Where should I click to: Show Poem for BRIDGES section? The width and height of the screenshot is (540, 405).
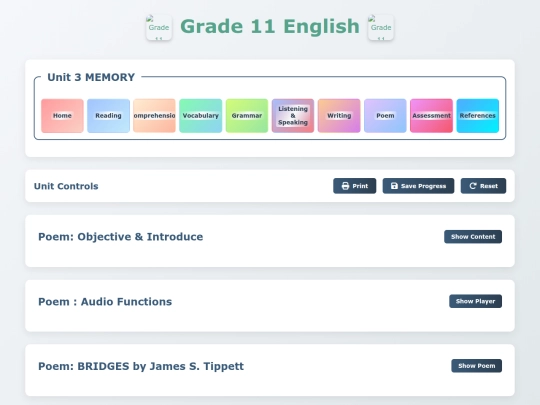(x=477, y=366)
